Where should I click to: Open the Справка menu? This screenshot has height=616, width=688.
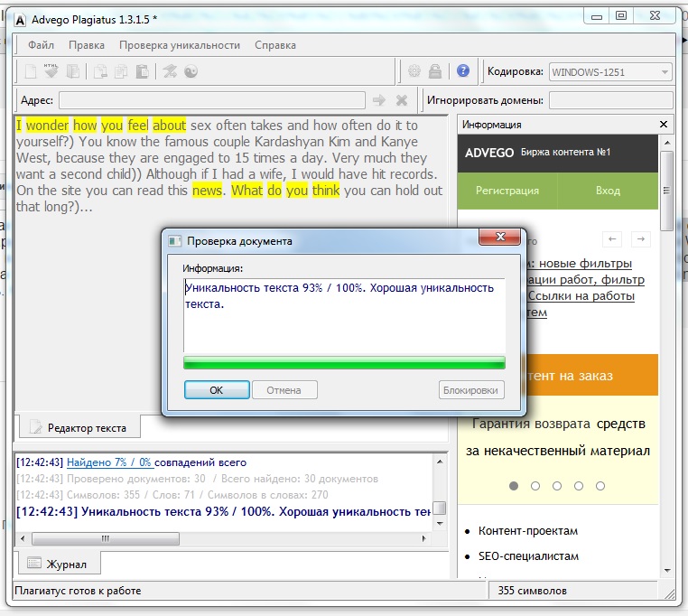(x=275, y=45)
